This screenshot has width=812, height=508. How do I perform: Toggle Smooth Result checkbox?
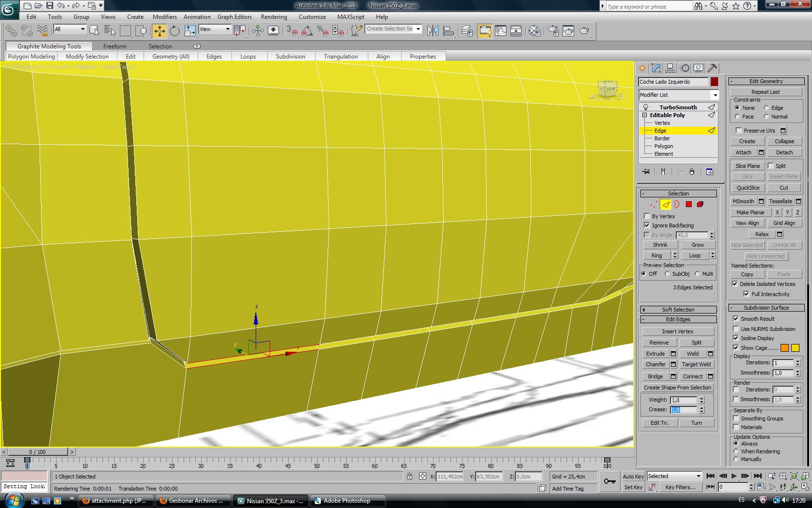click(736, 319)
